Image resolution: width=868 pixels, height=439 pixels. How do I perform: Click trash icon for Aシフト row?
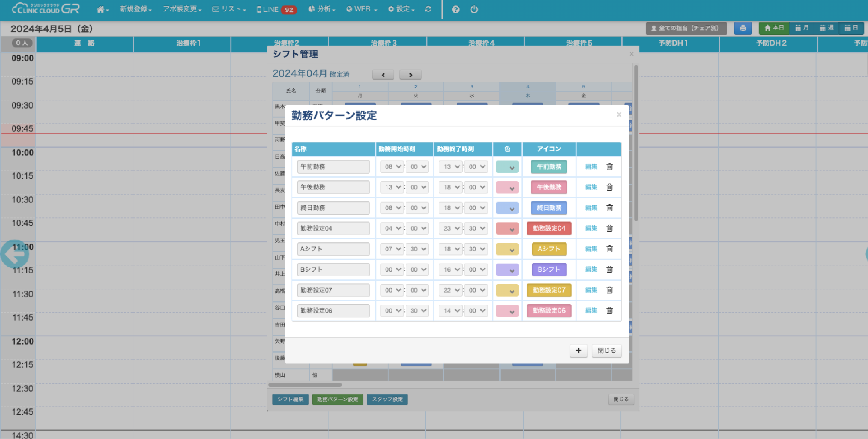[x=609, y=249]
